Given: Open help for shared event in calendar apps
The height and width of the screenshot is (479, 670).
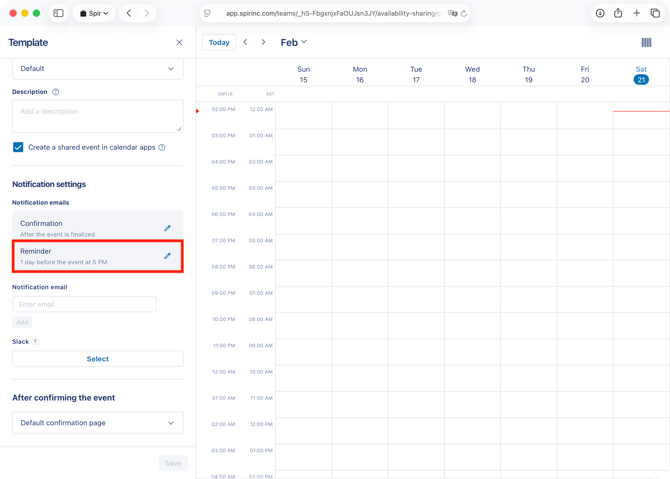Looking at the screenshot, I should coord(162,147).
